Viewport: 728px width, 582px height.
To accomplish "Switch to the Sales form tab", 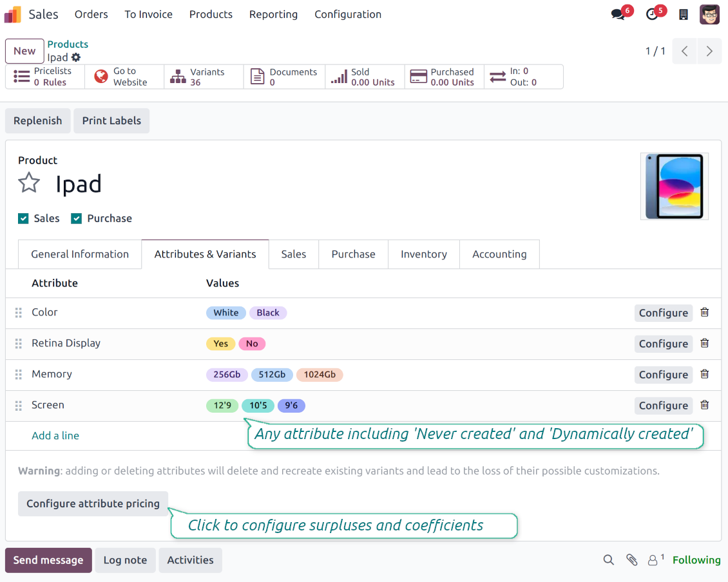I will tap(293, 254).
